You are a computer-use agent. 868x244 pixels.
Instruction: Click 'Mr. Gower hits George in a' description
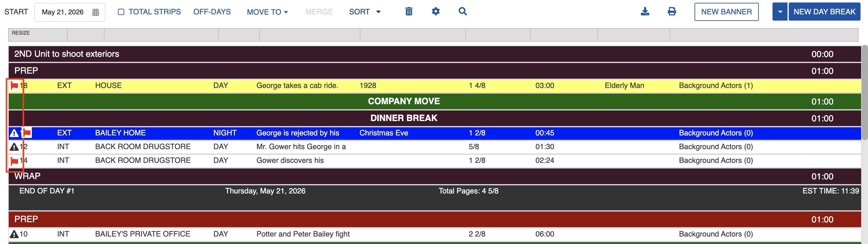[301, 147]
